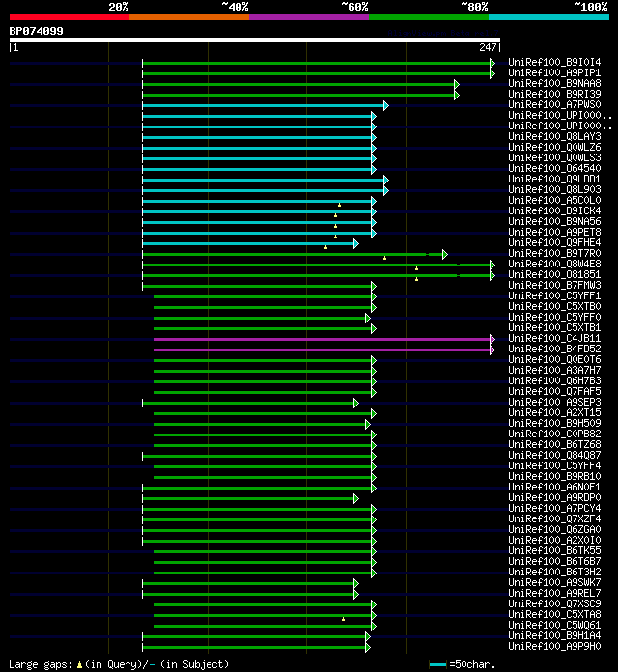Select the UniRef100_B7FMW3 label
The image size is (618, 672).
554,285
